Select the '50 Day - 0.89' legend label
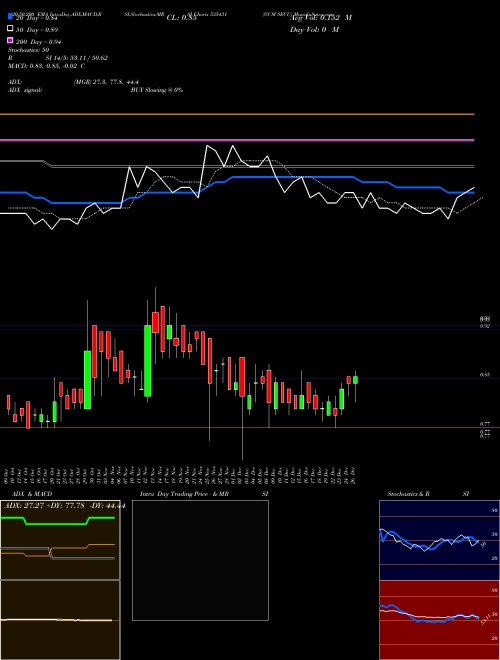The width and height of the screenshot is (500, 660). point(37,30)
